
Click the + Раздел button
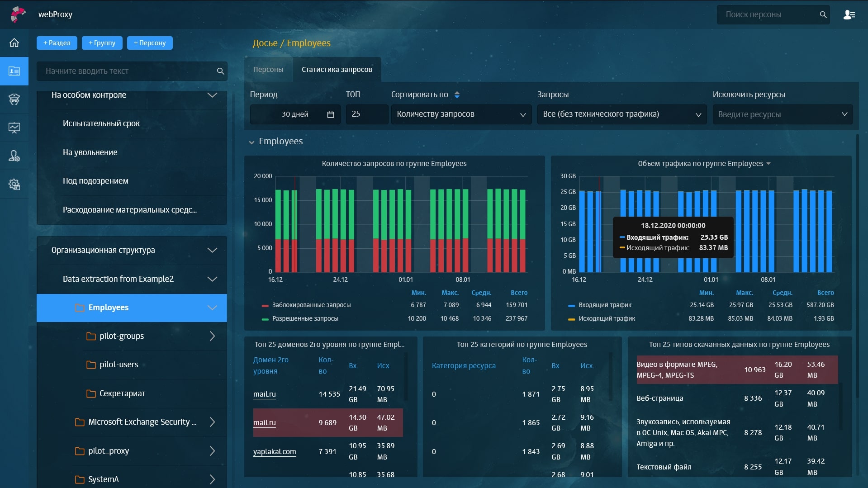(57, 43)
